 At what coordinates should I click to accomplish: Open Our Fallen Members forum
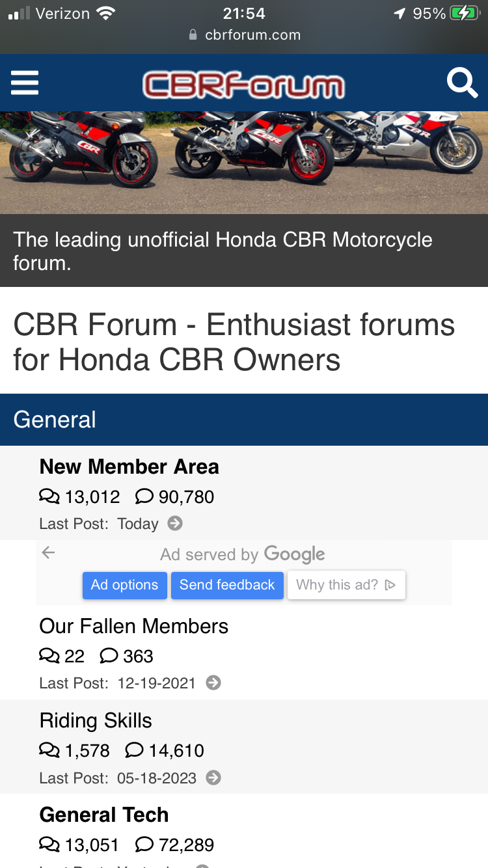134,626
